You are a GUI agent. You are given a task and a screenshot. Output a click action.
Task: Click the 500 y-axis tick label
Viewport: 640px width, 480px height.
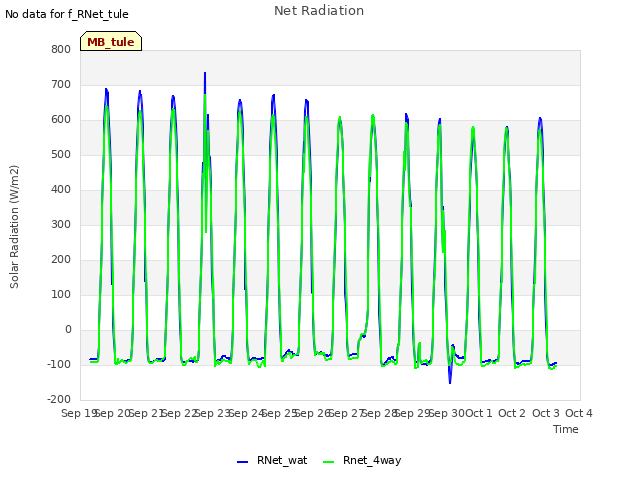click(61, 155)
